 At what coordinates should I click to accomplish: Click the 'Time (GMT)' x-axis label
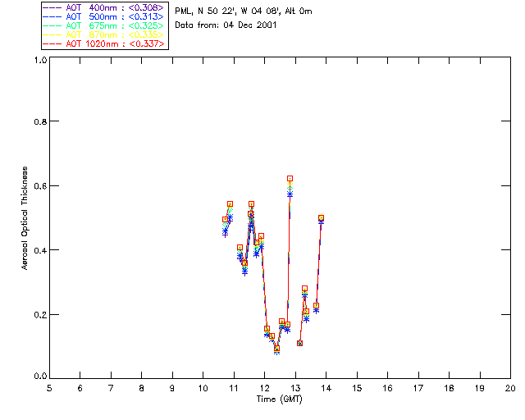point(280,399)
